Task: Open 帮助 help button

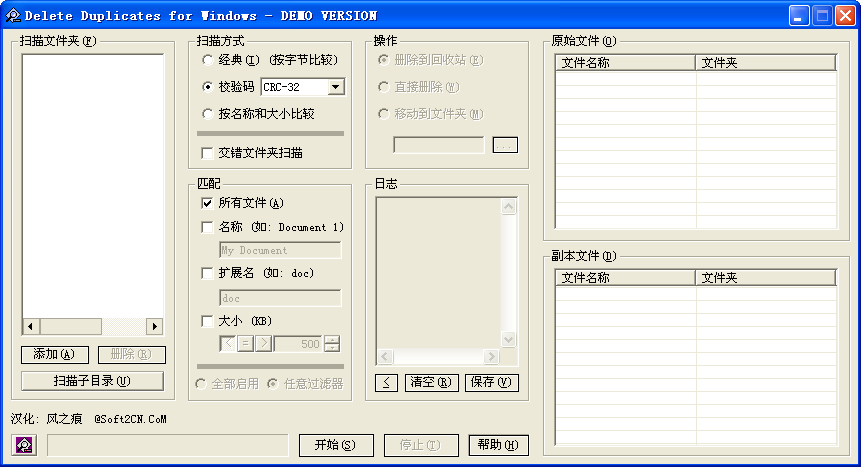Action: coord(498,445)
